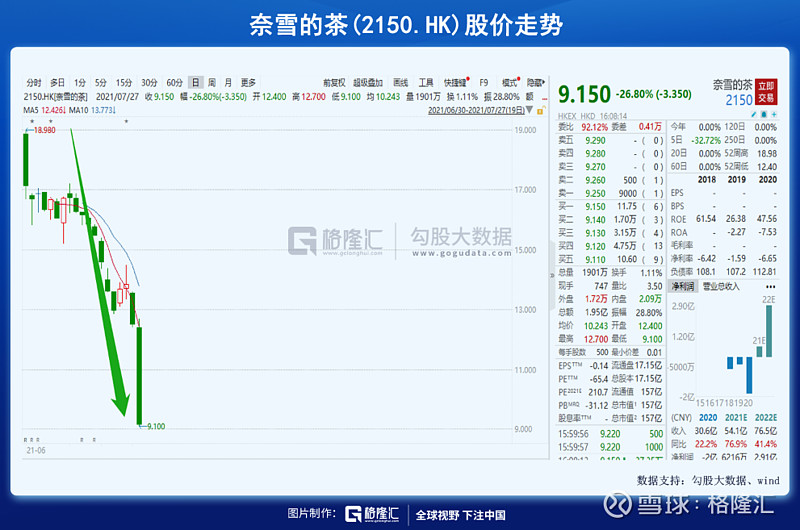Click the alert bell icon beside the pencil
Image resolution: width=800 pixels, height=530 pixels.
tap(764, 114)
